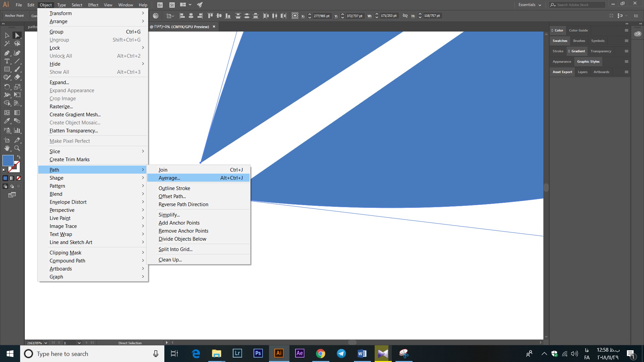Open the Effect menu

[x=93, y=5]
